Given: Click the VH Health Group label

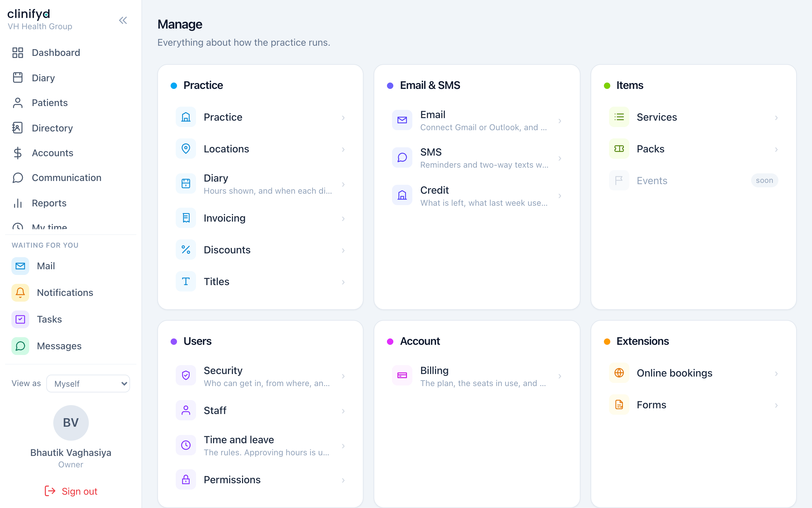Looking at the screenshot, I should pyautogui.click(x=40, y=26).
